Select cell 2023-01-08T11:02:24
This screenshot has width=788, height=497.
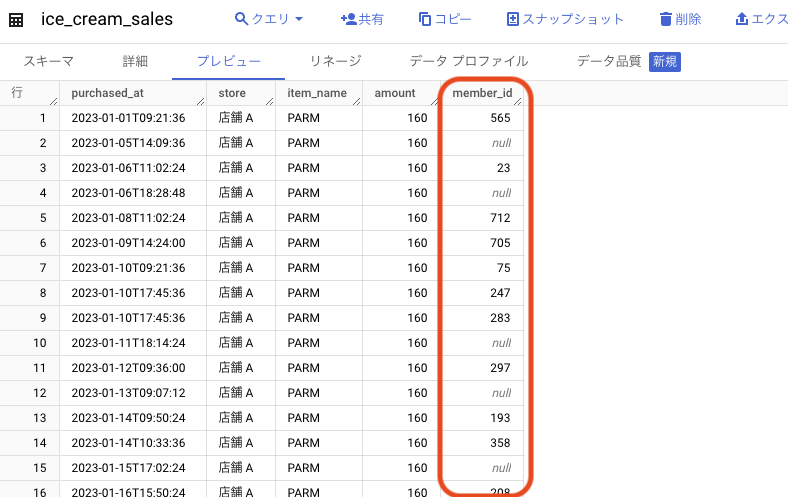[x=128, y=218]
